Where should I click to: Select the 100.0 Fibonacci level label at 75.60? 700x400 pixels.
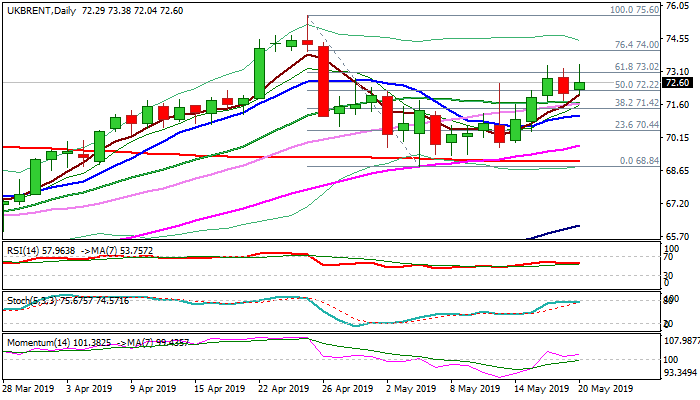[x=634, y=9]
